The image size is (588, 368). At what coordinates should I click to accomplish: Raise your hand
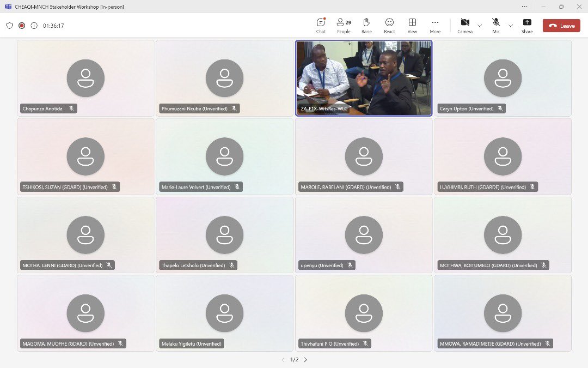[366, 26]
